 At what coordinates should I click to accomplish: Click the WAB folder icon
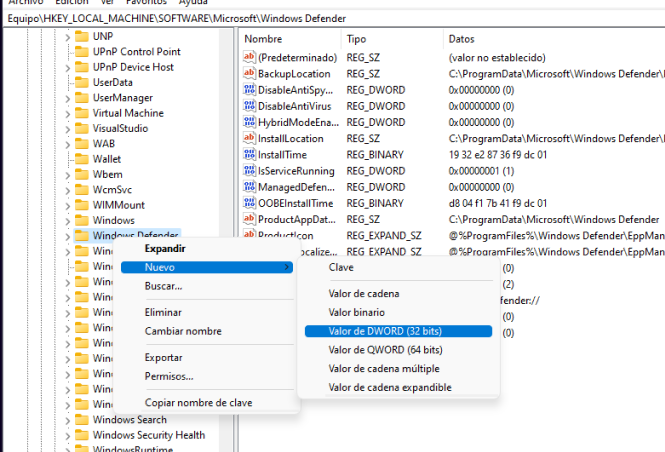[x=82, y=143]
